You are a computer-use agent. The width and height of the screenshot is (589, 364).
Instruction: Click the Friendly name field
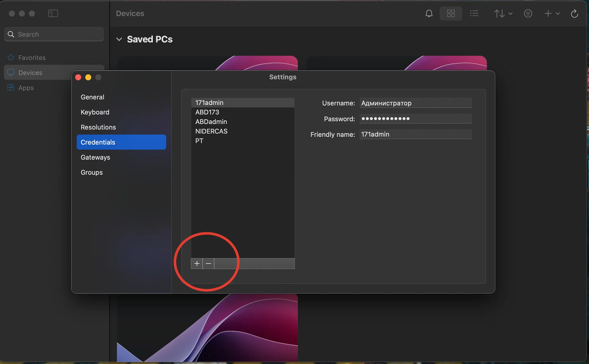tap(416, 134)
